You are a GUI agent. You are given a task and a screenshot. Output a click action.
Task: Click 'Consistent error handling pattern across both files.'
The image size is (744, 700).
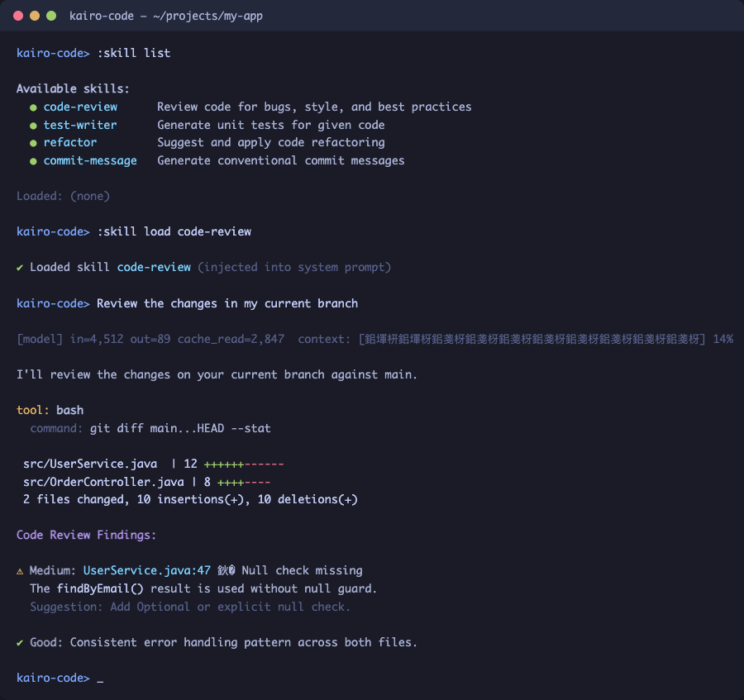[244, 642]
